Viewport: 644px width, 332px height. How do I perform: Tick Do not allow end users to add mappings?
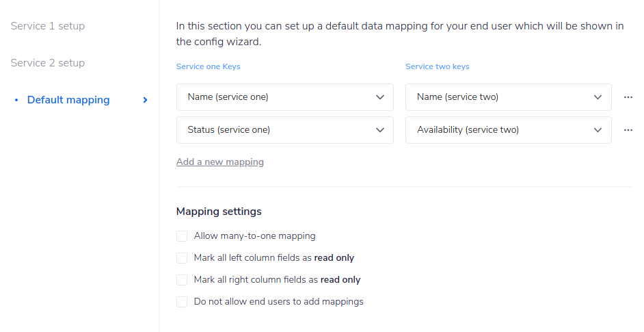coord(182,302)
